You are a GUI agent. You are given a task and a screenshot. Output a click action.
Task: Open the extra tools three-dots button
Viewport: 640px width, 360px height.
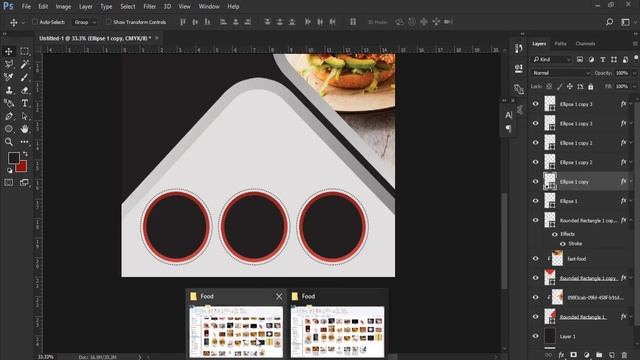(24, 142)
